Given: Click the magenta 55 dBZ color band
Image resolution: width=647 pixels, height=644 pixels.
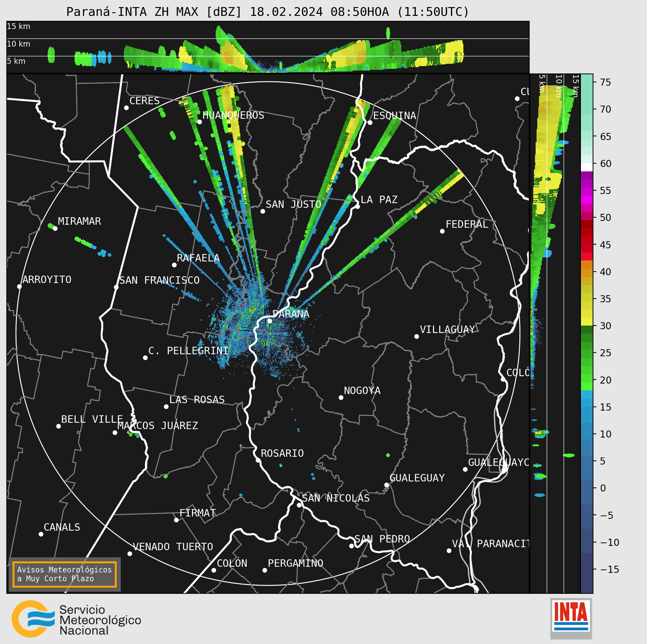Looking at the screenshot, I should pyautogui.click(x=587, y=192).
